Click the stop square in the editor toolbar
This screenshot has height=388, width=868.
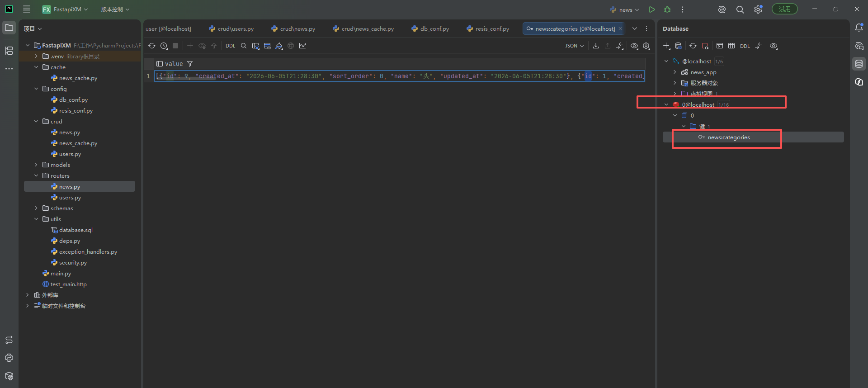175,46
